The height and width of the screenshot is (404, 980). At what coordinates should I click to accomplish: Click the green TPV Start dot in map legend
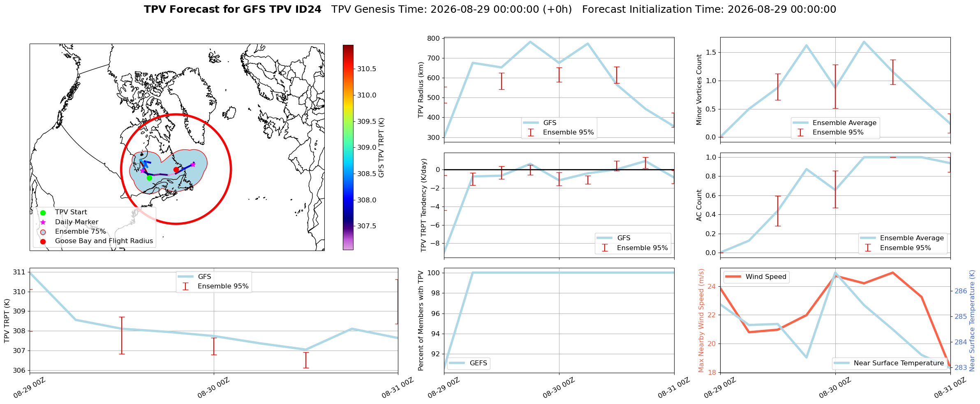pos(43,213)
